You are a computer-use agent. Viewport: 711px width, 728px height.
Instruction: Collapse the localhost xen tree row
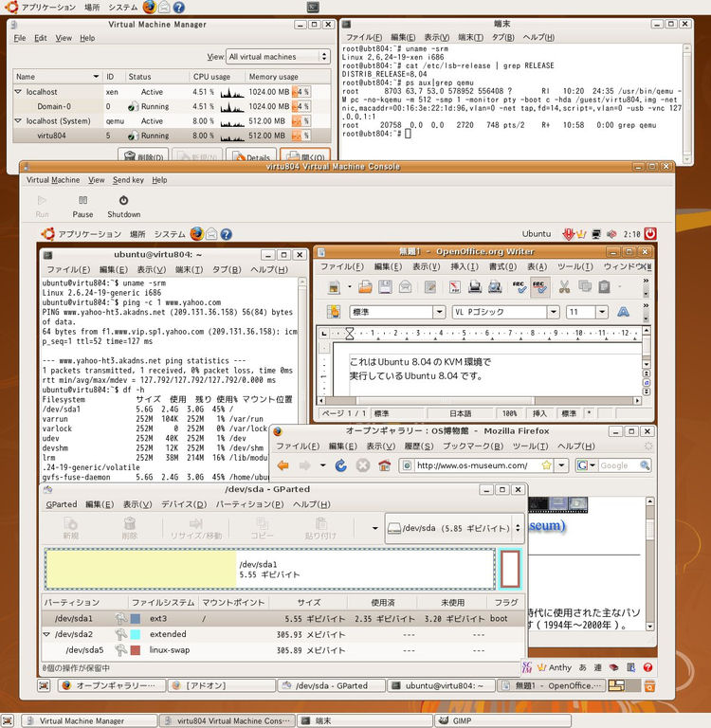(x=18, y=92)
